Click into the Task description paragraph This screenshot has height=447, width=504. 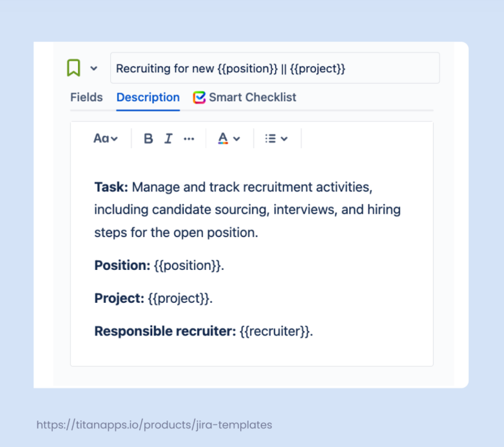[247, 210]
